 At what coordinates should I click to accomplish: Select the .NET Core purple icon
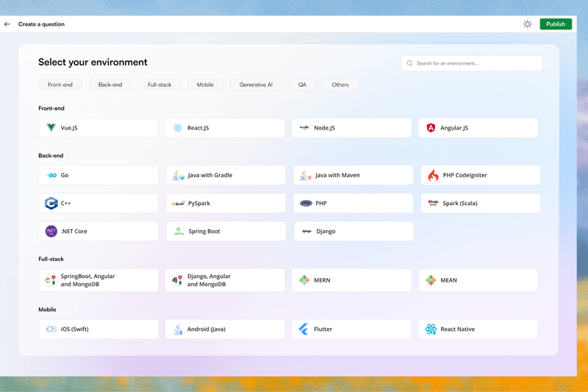[x=51, y=231]
